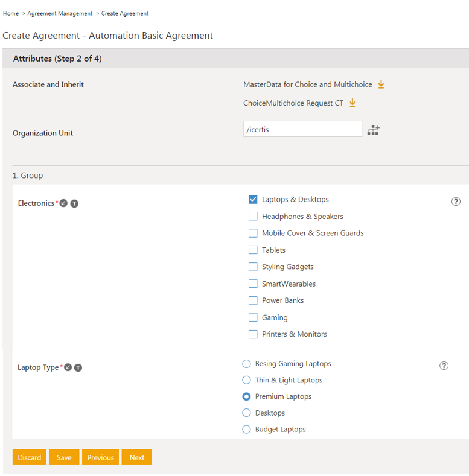Show help icon for Laptop Type field

(444, 366)
